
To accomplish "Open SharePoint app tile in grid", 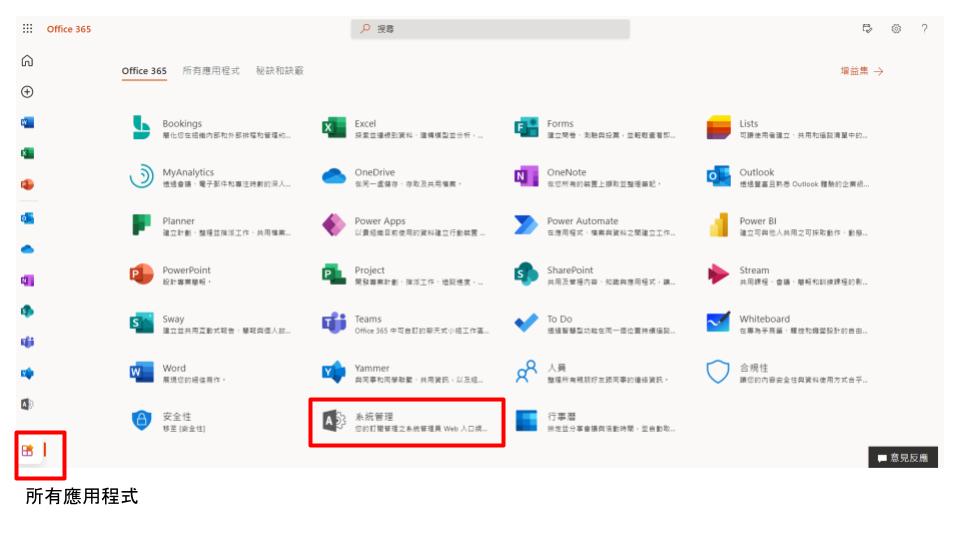I will (594, 274).
